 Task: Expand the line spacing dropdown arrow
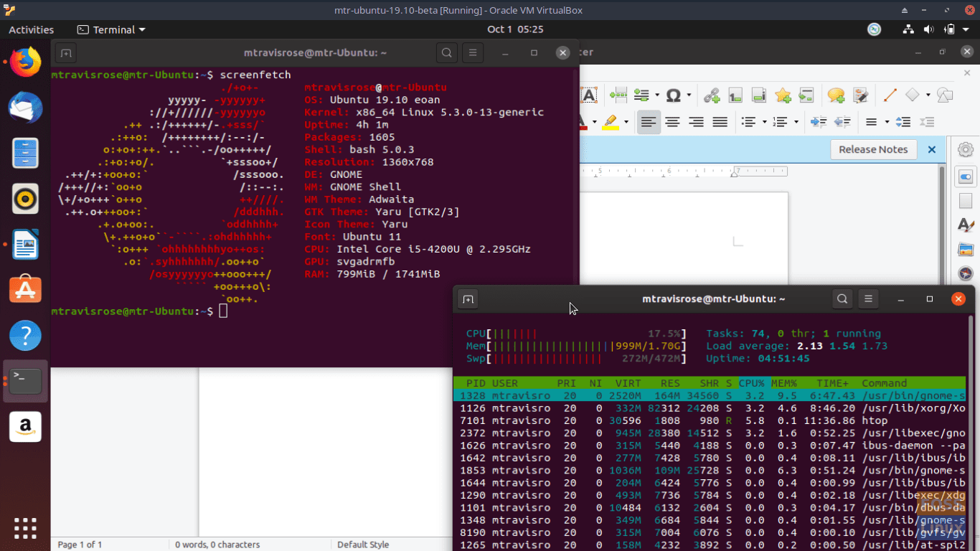click(x=887, y=122)
